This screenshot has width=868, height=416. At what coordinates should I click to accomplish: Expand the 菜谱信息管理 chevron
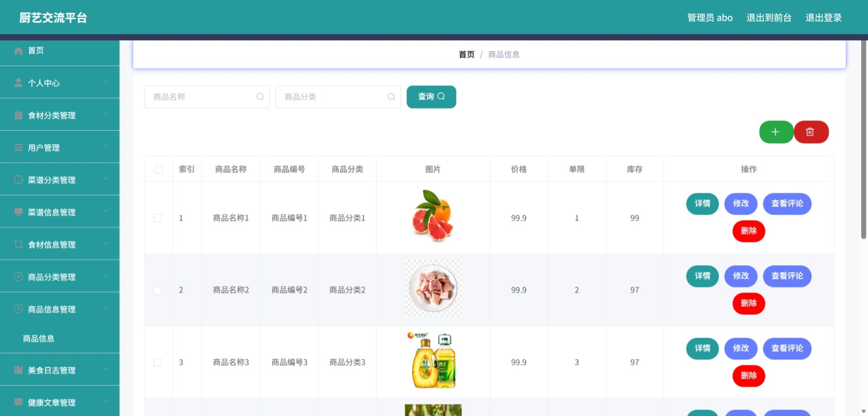106,210
